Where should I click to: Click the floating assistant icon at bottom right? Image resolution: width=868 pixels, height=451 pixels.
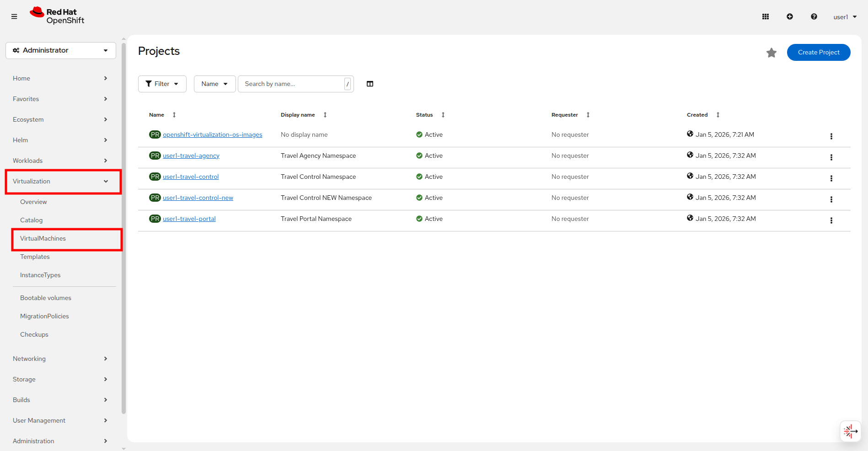click(850, 431)
